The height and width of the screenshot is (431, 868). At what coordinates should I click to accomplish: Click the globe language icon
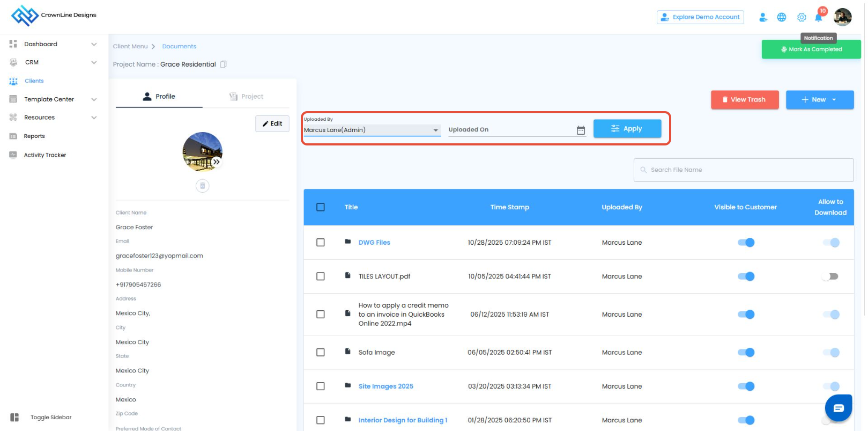tap(782, 18)
